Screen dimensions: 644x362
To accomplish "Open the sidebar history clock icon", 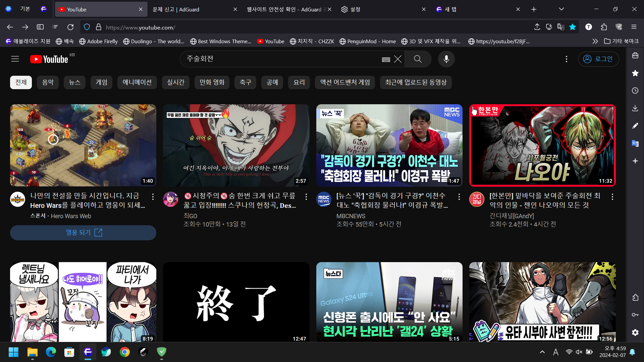I will (635, 91).
